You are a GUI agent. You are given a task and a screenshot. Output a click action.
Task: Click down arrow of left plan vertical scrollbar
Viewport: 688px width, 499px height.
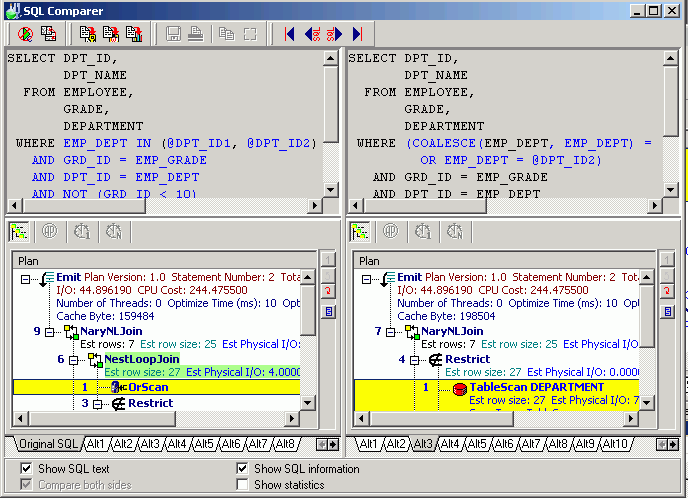click(x=308, y=403)
